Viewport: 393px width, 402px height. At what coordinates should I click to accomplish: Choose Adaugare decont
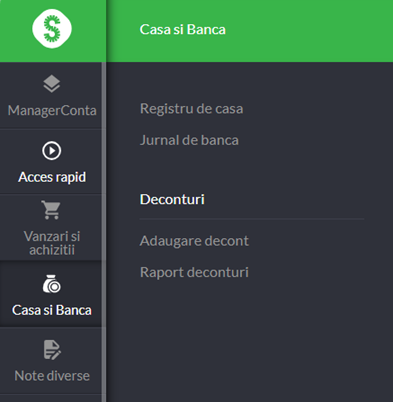[194, 241]
